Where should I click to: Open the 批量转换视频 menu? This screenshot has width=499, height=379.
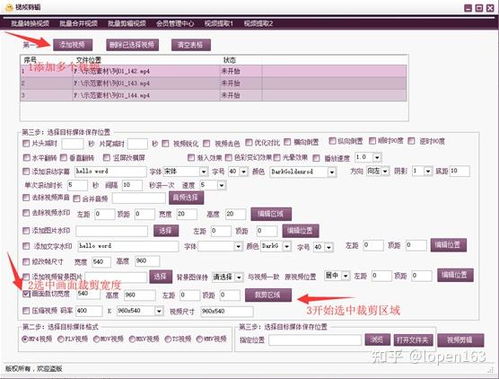click(30, 24)
